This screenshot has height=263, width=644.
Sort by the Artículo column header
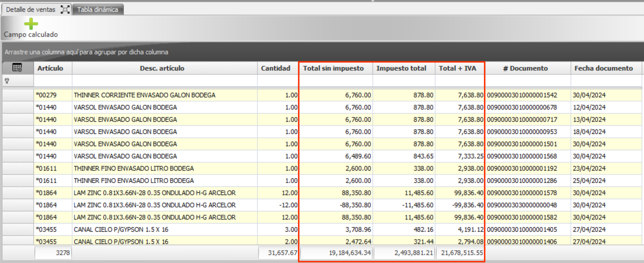pos(50,68)
